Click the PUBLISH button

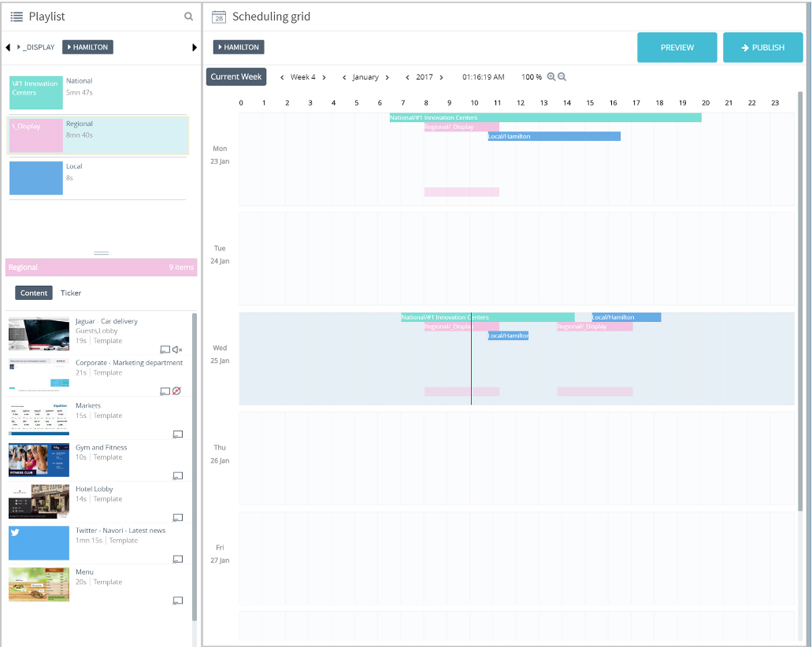coord(762,47)
